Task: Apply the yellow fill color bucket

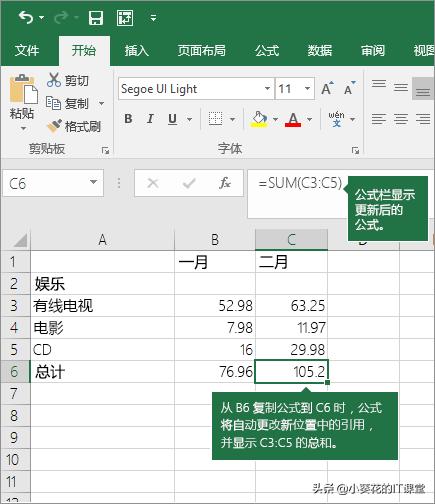Action: click(x=259, y=119)
